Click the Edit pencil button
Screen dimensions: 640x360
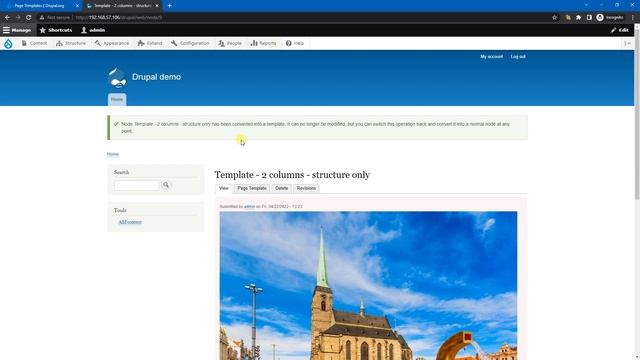point(620,30)
